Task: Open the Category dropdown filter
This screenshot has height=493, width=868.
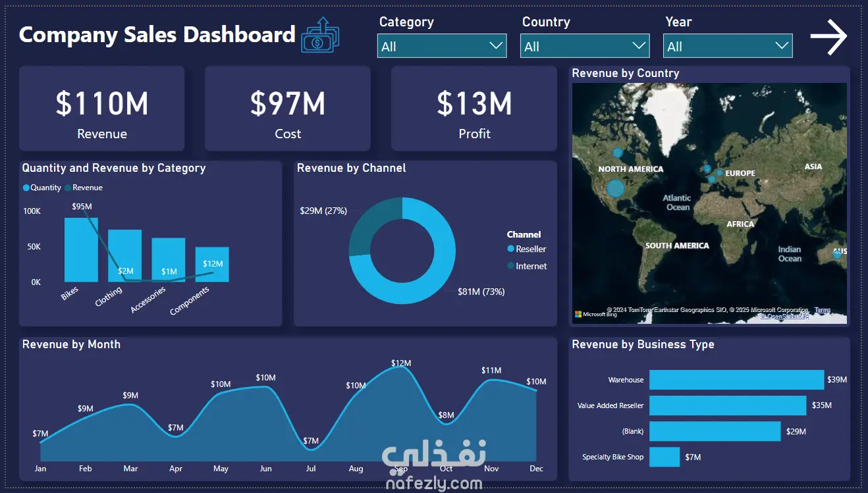Action: point(442,46)
